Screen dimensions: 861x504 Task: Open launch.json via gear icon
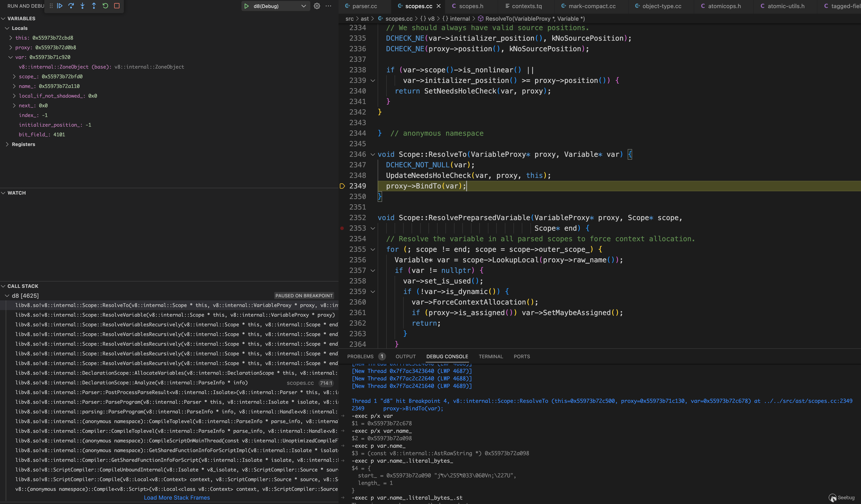pyautogui.click(x=317, y=6)
